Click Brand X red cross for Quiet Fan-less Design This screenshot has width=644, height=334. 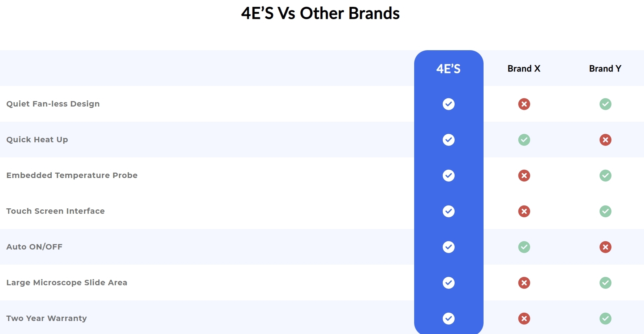tap(524, 104)
